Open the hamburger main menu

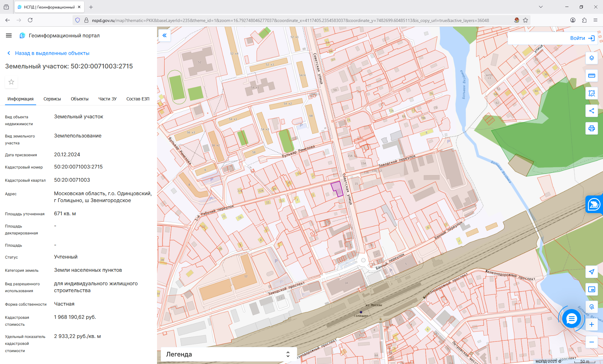(9, 35)
